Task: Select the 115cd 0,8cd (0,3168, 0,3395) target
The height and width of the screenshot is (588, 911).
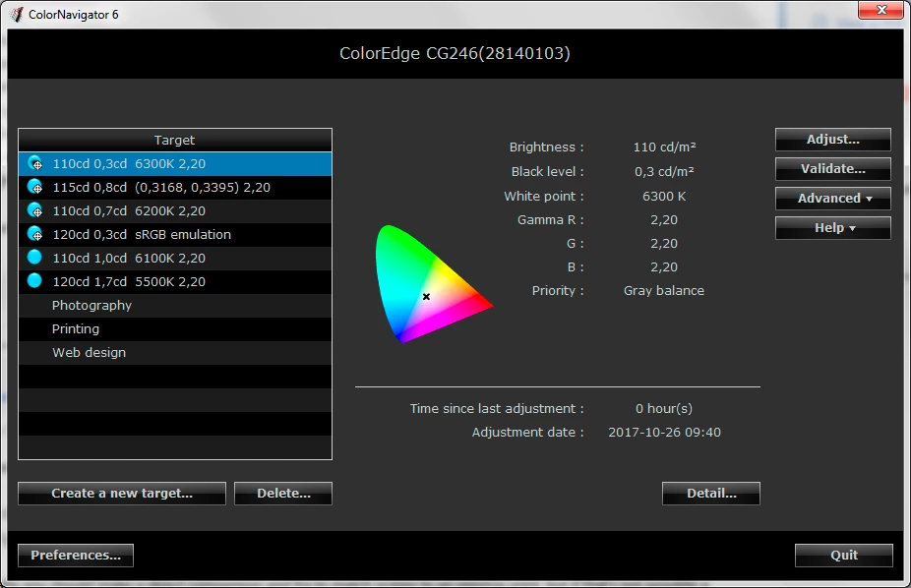Action: 175,188
